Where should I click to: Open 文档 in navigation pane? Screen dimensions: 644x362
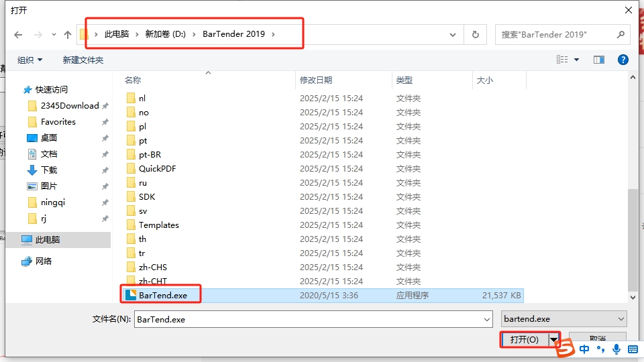[49, 154]
